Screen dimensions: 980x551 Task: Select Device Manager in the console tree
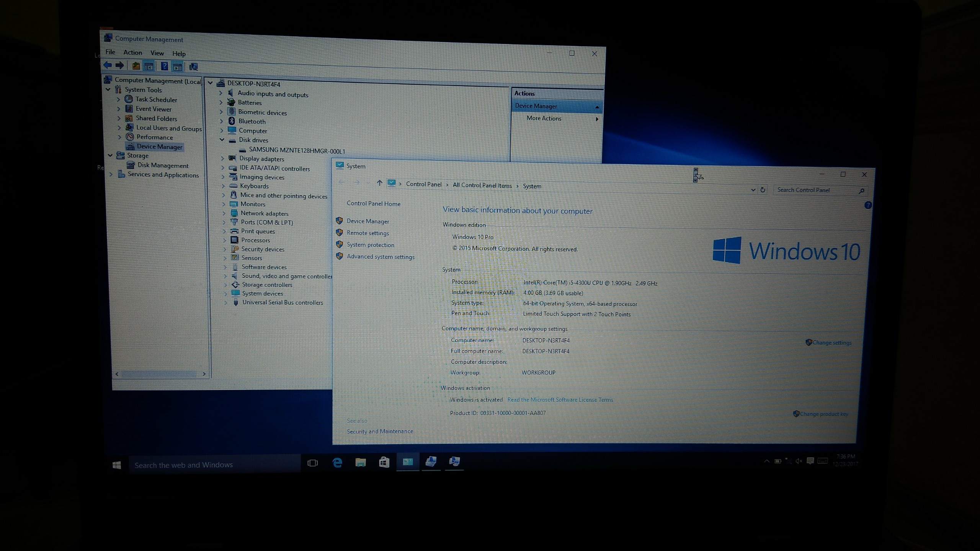(159, 147)
